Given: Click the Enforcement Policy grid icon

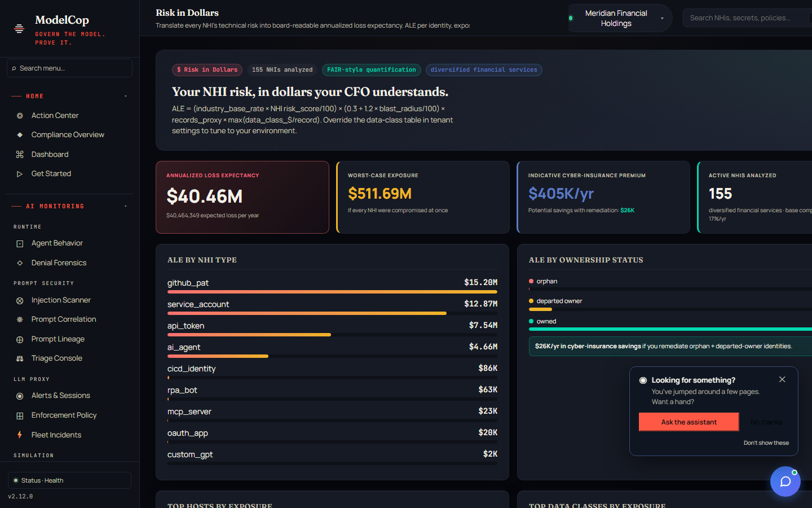Looking at the screenshot, I should tap(20, 416).
